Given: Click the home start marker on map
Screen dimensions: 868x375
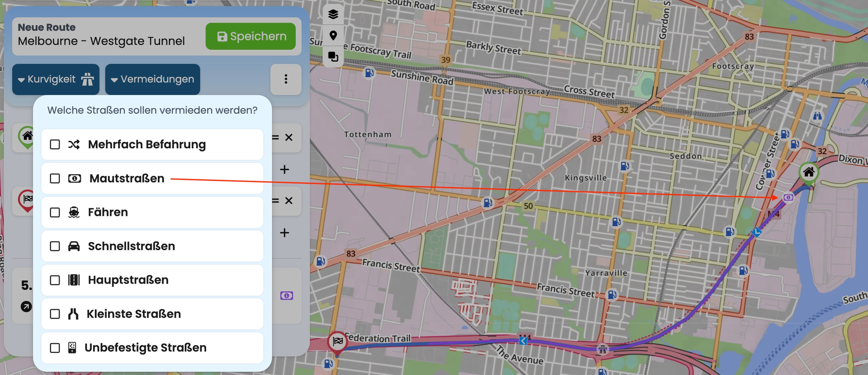Looking at the screenshot, I should (x=808, y=172).
